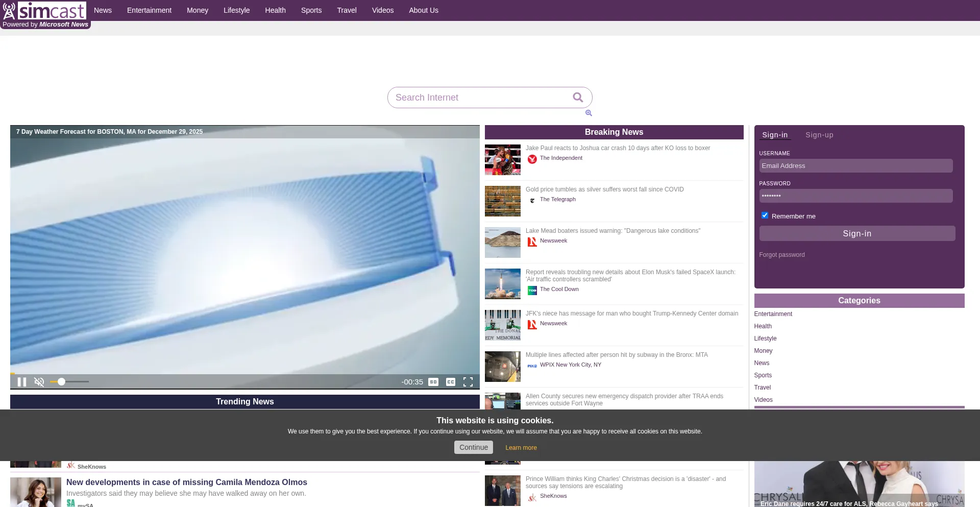Click the video progress bar
This screenshot has height=507, width=980.
[x=245, y=374]
